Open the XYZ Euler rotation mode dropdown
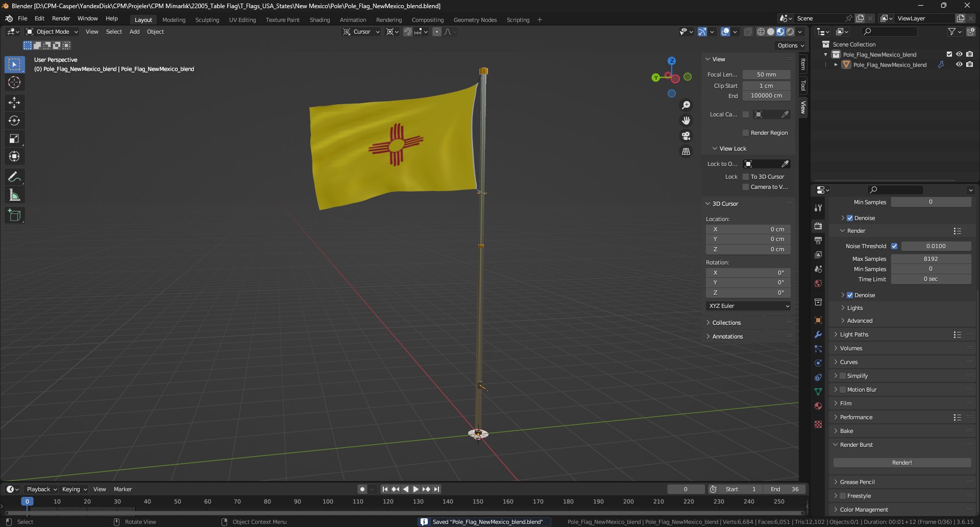Screen dimensions: 980x527 (x=748, y=306)
